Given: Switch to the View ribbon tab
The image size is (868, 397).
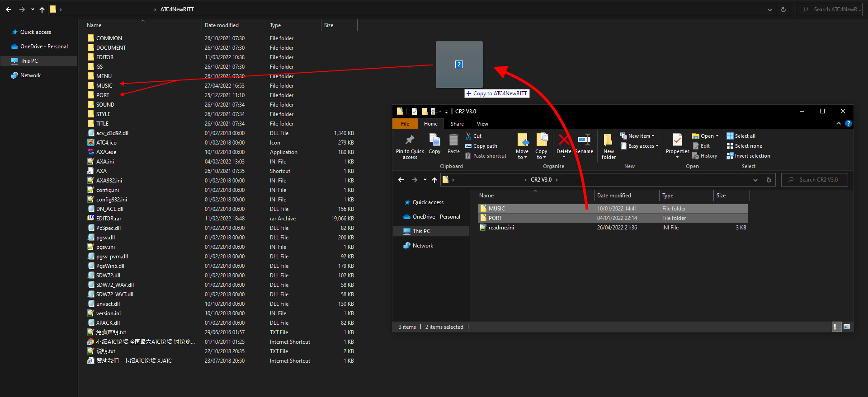Looking at the screenshot, I should click(482, 124).
